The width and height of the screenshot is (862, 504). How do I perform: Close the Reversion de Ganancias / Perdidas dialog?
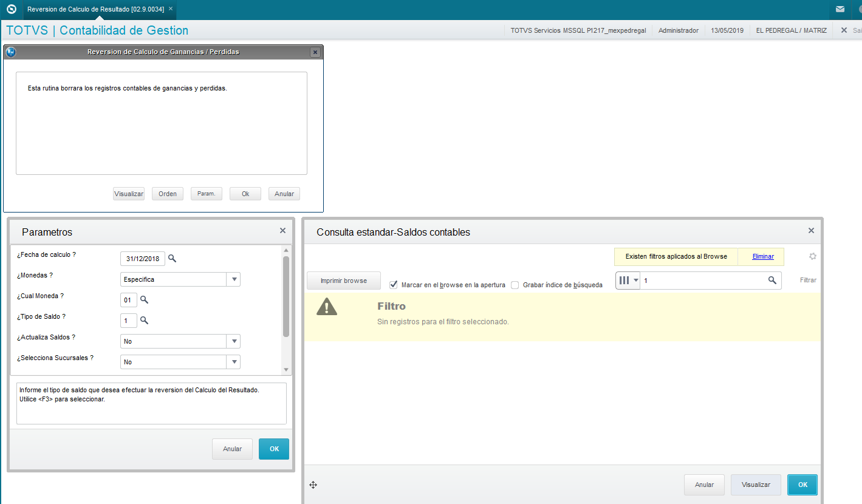pos(315,52)
